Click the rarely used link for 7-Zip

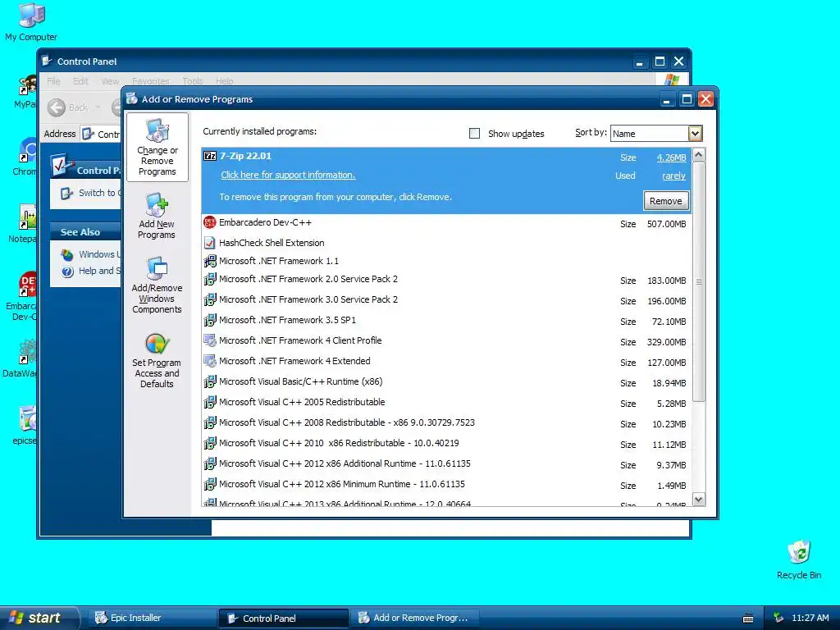[673, 176]
